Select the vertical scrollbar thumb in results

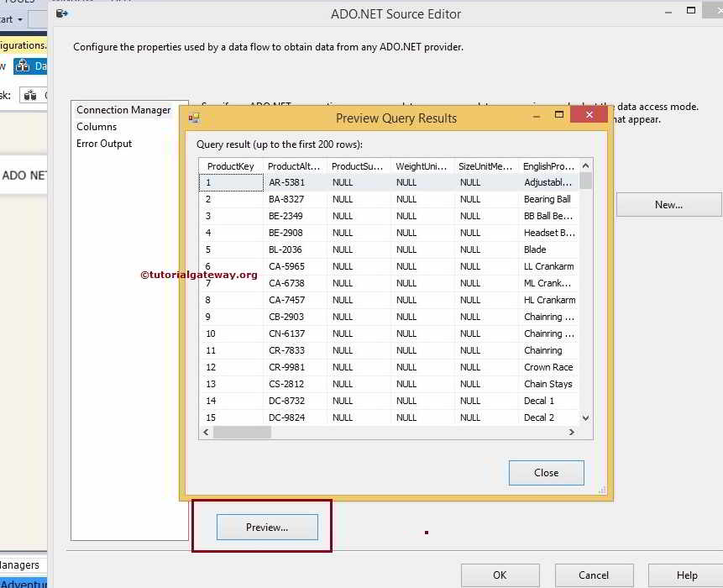pyautogui.click(x=585, y=181)
